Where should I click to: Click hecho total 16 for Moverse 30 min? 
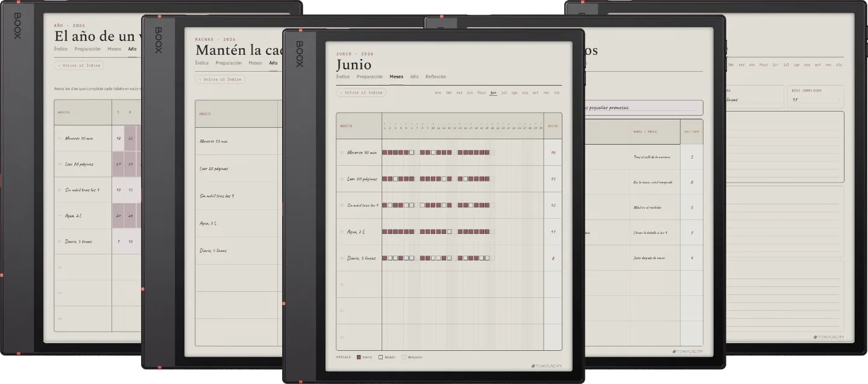pyautogui.click(x=553, y=153)
